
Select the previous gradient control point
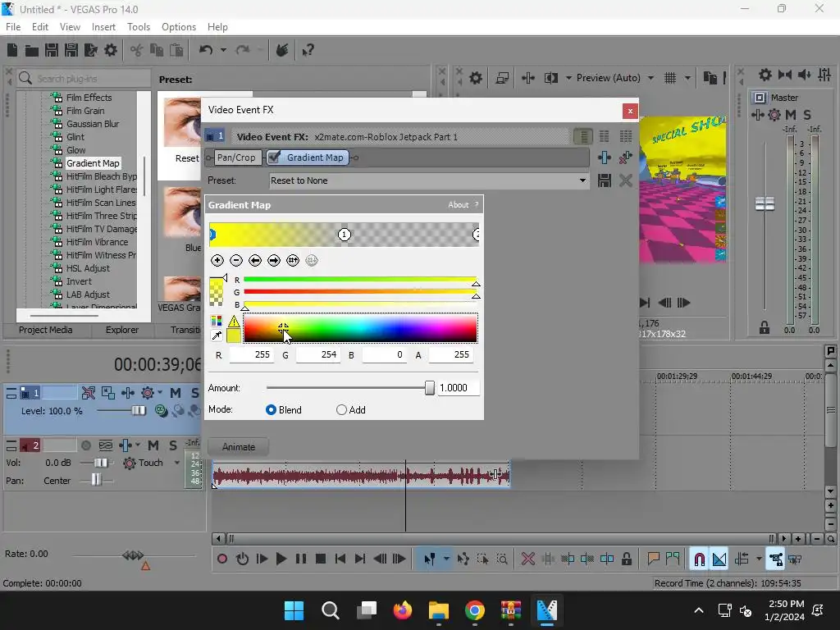click(x=255, y=260)
